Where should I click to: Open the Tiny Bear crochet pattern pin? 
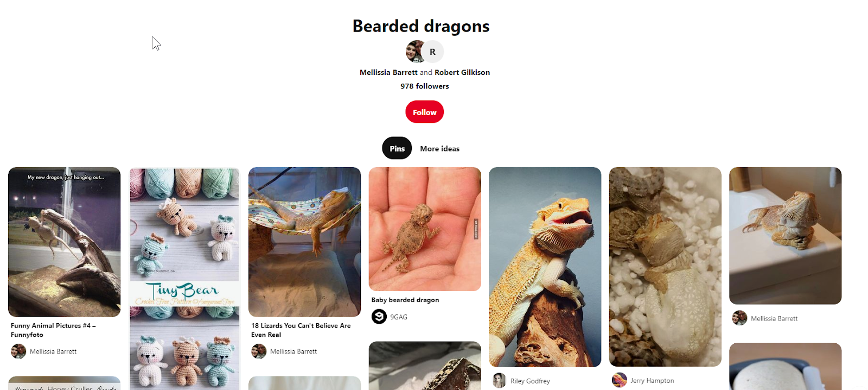click(x=184, y=279)
